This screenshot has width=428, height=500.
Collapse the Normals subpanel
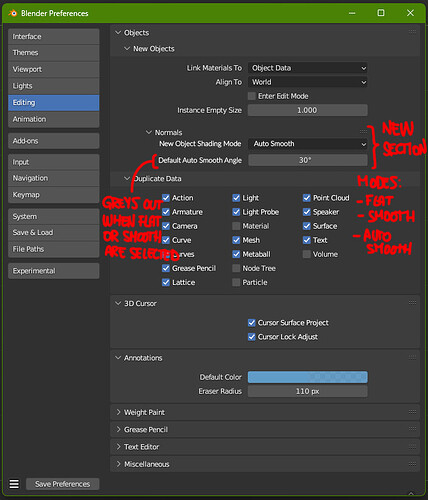pyautogui.click(x=149, y=132)
